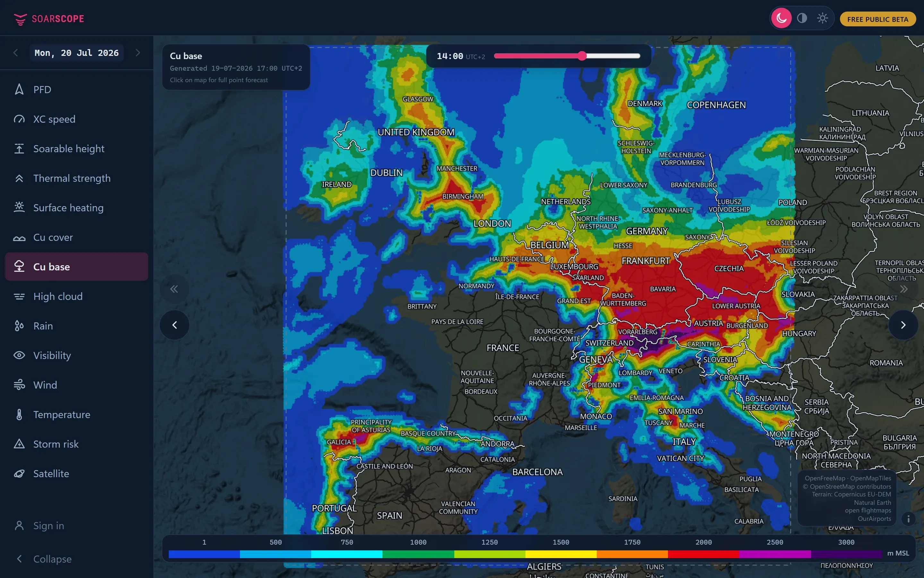This screenshot has height=578, width=924.
Task: Enable dark mode moon toggle
Action: click(x=781, y=18)
